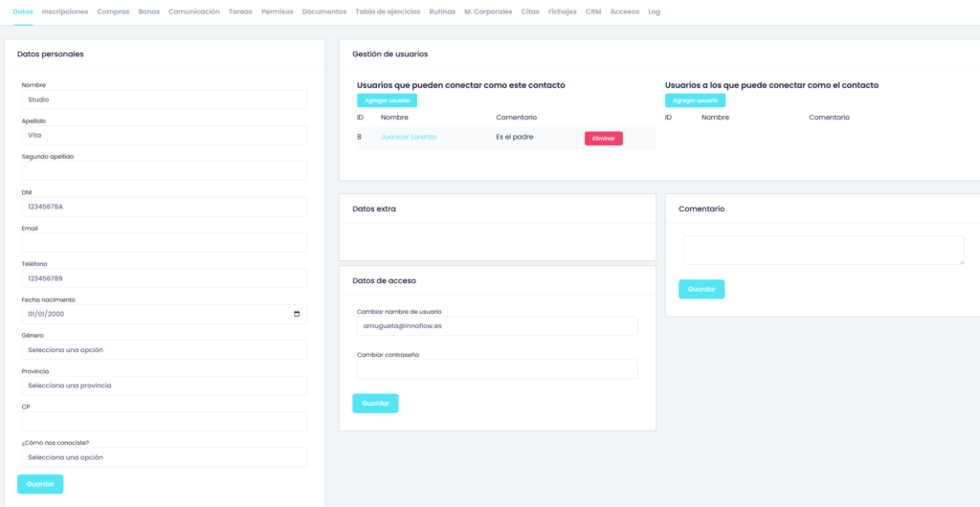Focus the Comentario text area
Image resolution: width=980 pixels, height=507 pixels.
[823, 250]
